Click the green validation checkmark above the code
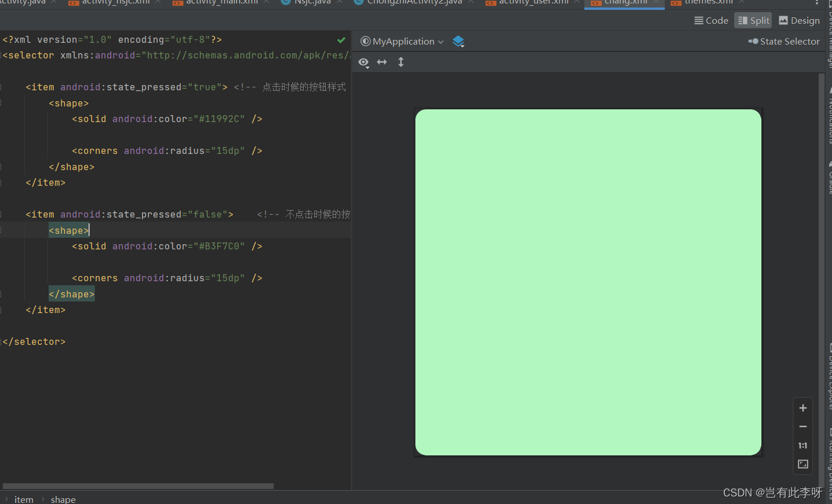This screenshot has height=504, width=832. click(x=341, y=40)
